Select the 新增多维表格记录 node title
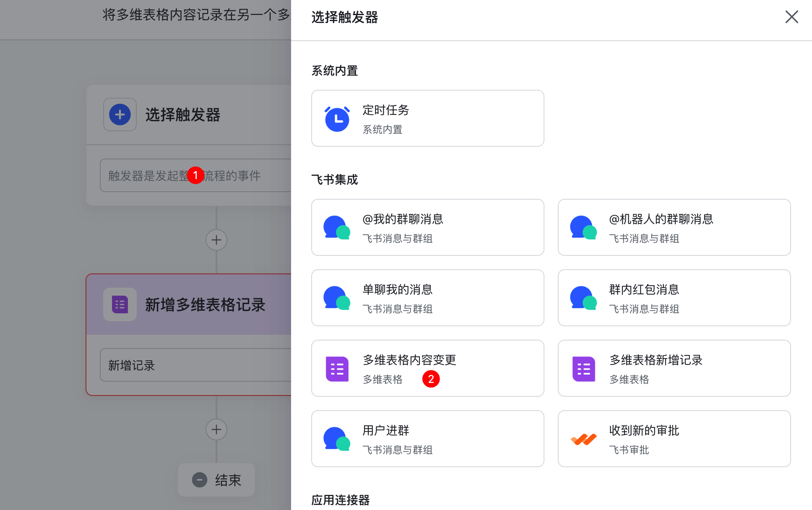The height and width of the screenshot is (510, 812). [205, 305]
